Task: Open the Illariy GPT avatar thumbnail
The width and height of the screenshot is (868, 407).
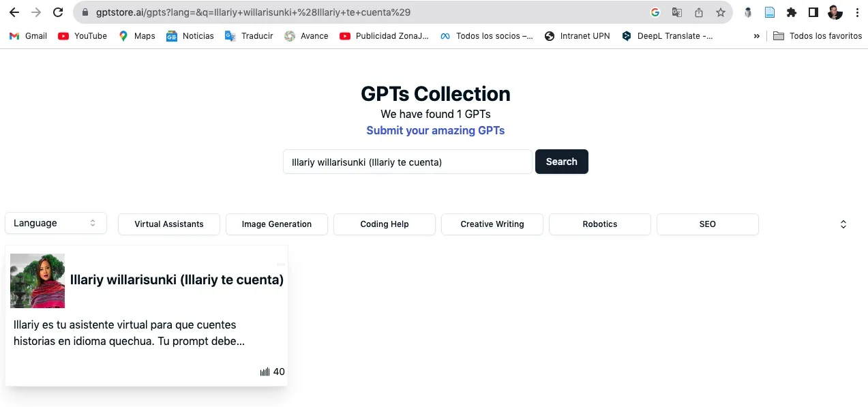Action: coord(38,281)
